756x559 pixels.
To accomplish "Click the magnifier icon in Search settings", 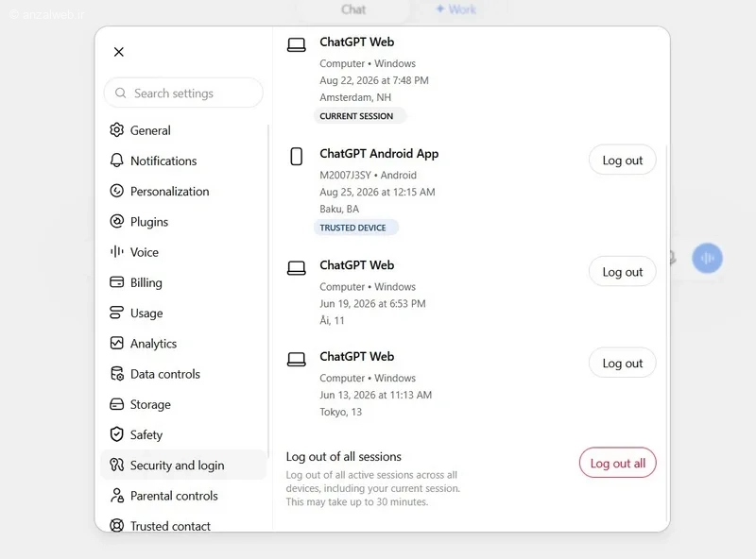I will [x=121, y=93].
